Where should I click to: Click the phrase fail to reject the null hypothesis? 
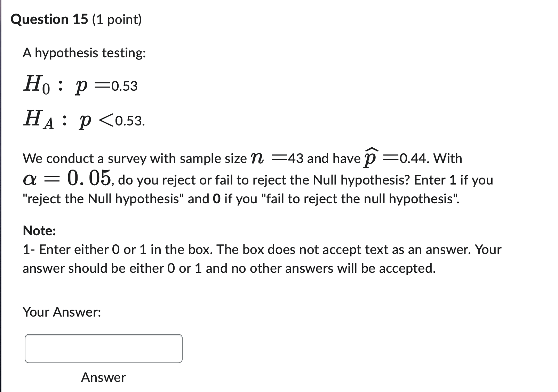[362, 198]
